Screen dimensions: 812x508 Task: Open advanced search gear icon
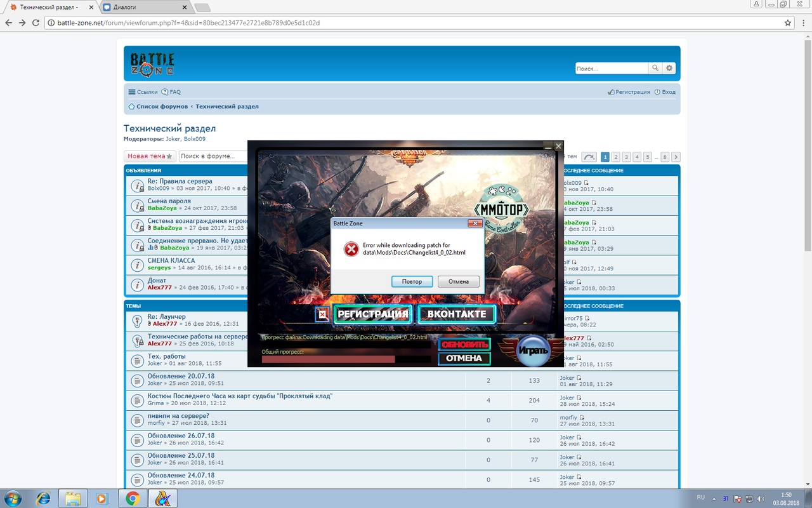pos(669,68)
